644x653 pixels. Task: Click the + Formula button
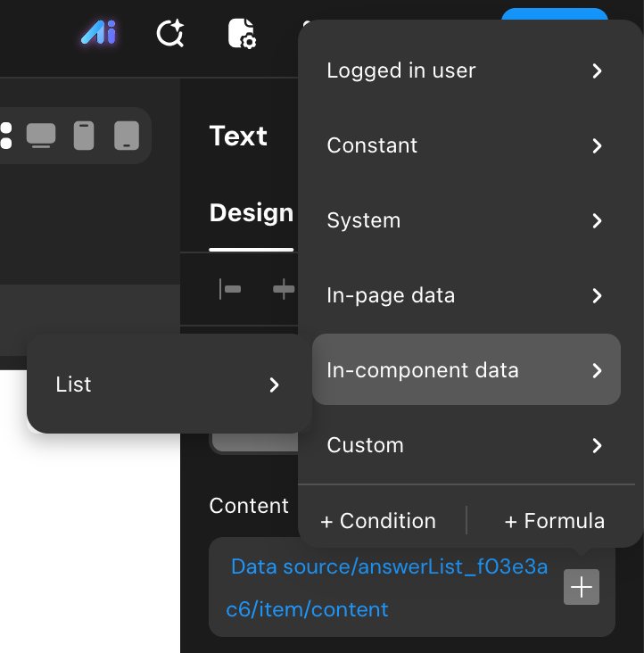click(x=554, y=521)
